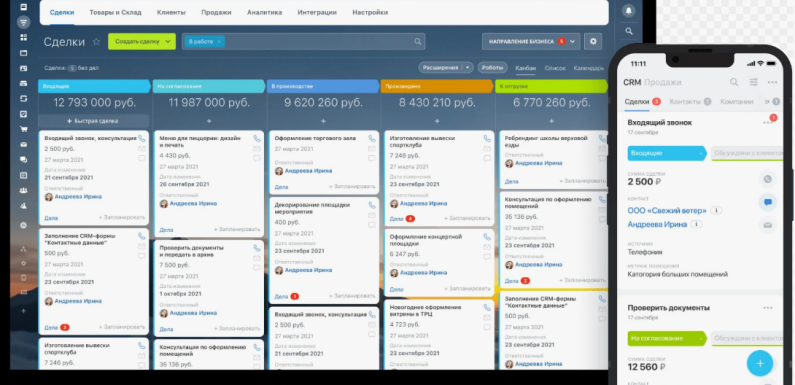Tap the three-dots menu in the mobile CRM header

point(772,82)
